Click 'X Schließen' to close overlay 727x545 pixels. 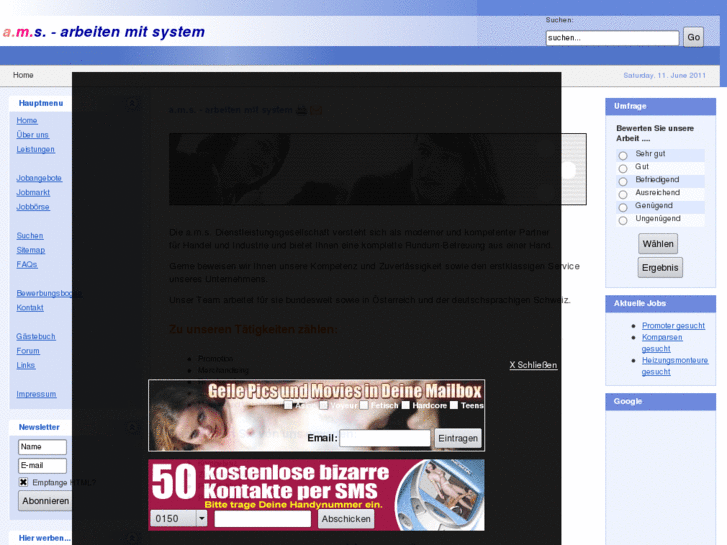[533, 365]
